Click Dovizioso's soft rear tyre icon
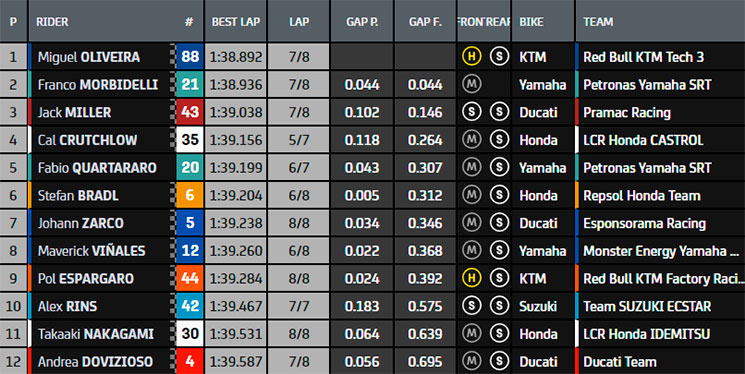The image size is (745, 374). pyautogui.click(x=499, y=361)
